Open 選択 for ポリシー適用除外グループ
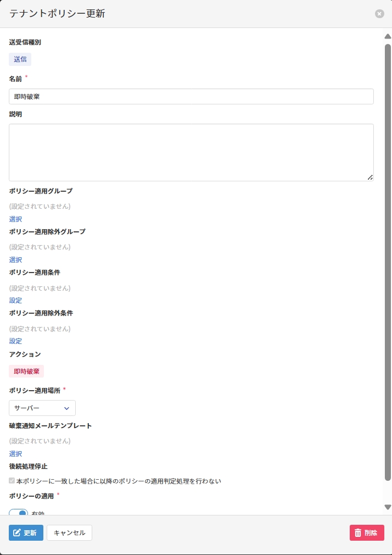This screenshot has width=392, height=555. (x=15, y=260)
